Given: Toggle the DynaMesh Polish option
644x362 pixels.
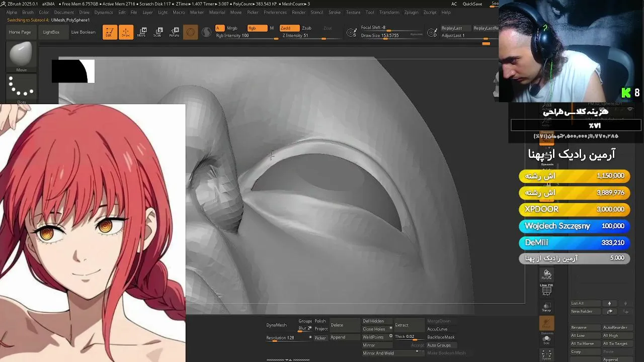Looking at the screenshot, I should [x=320, y=321].
